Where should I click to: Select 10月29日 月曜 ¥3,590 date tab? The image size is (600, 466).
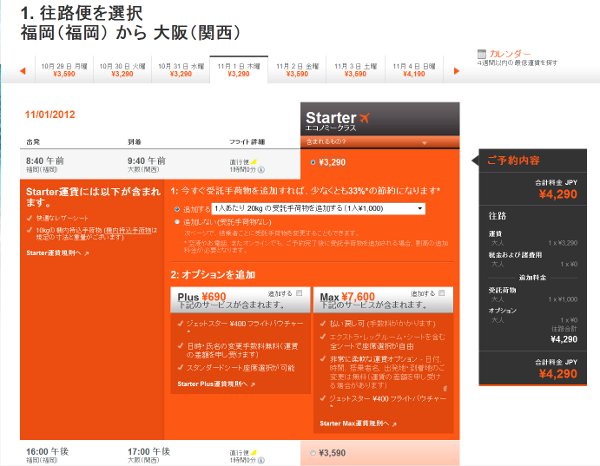pos(64,70)
